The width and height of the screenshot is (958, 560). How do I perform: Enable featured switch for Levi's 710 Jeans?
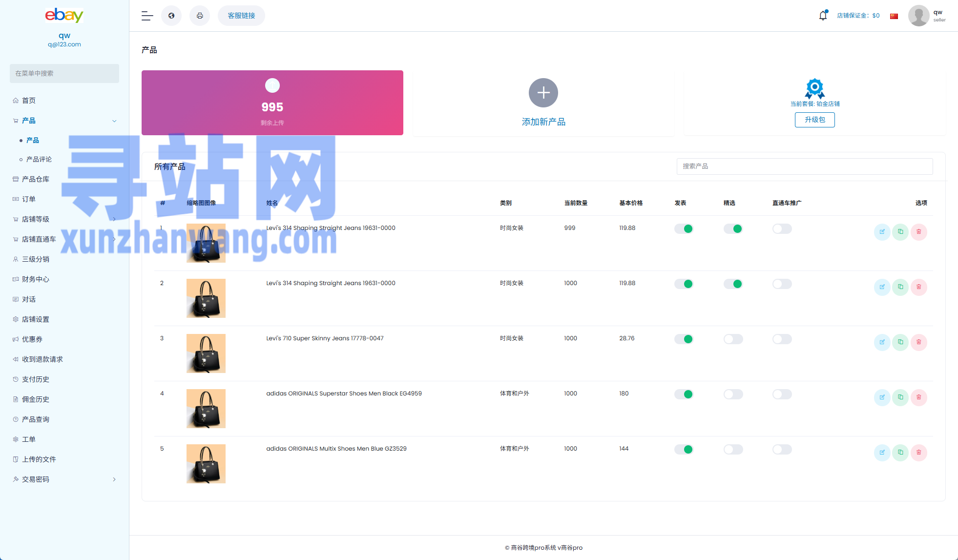pyautogui.click(x=733, y=339)
